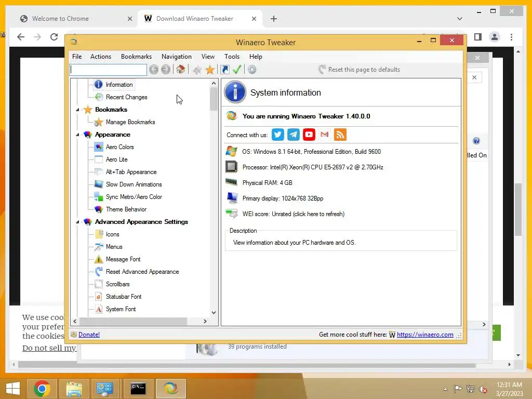Select Icons under Advanced Appearance Settings
This screenshot has width=532, height=399.
pos(112,234)
